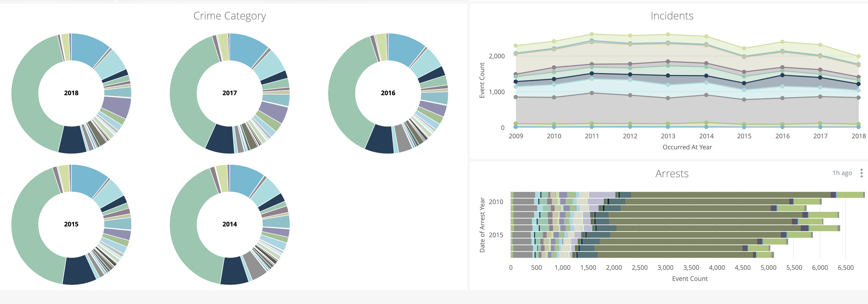Click the Crime Category tile title
This screenshot has width=868, height=304.
pyautogui.click(x=229, y=16)
